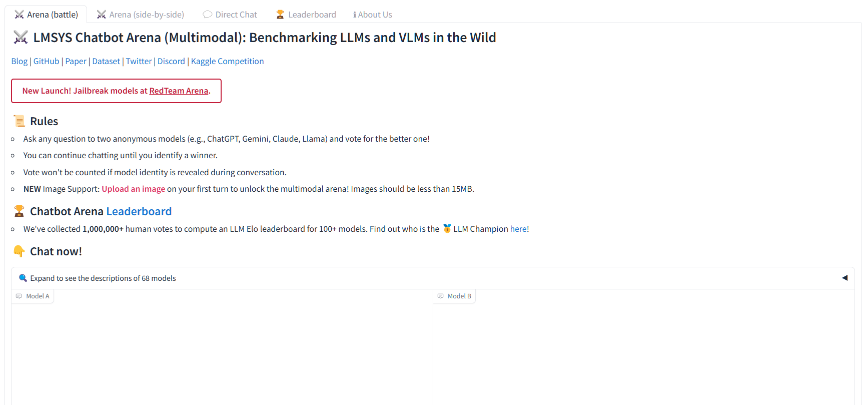Click the trophy icon beside Leaderboard

[280, 14]
